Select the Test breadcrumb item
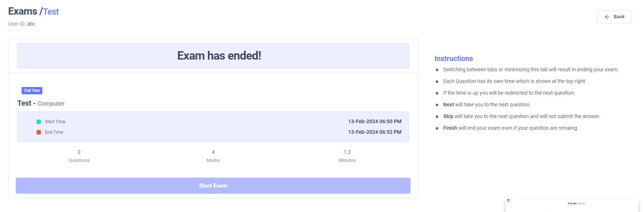The width and height of the screenshot is (644, 212). click(x=51, y=12)
